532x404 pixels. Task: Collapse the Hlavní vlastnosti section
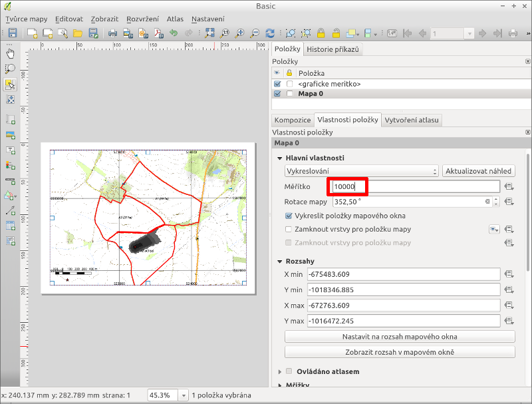coord(279,158)
